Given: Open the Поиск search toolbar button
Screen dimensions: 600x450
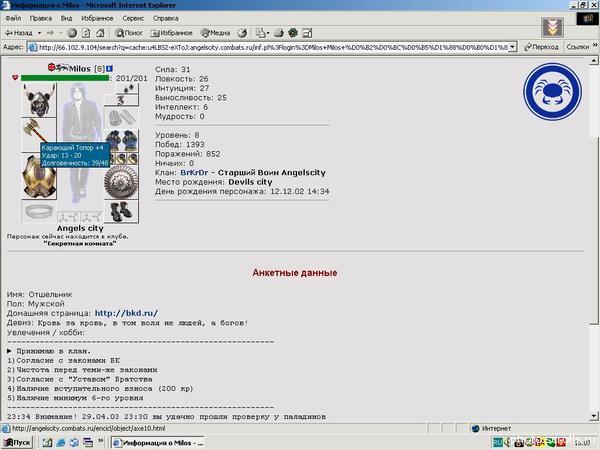Looking at the screenshot, I should pyautogui.click(x=129, y=33).
